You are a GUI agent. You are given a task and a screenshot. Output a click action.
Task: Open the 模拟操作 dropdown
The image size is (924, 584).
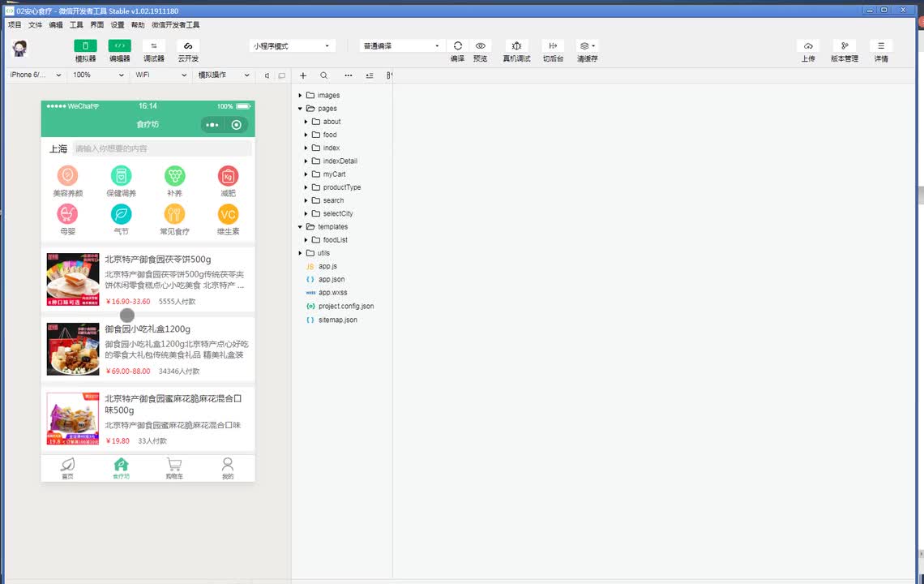click(x=224, y=75)
